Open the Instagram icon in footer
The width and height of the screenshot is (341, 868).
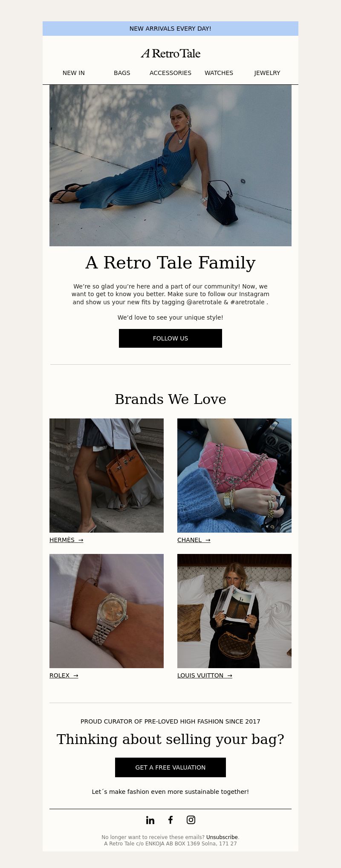[191, 819]
